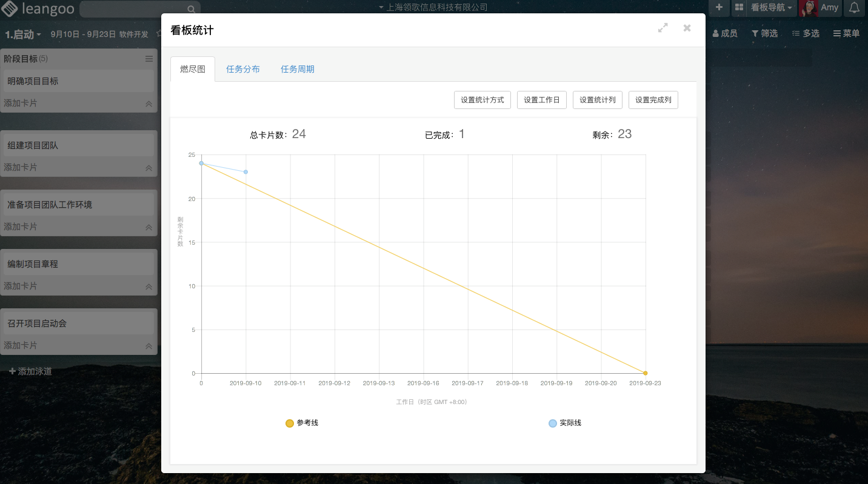The width and height of the screenshot is (868, 484).
Task: Click the leangoo logo icon
Action: 10,8
